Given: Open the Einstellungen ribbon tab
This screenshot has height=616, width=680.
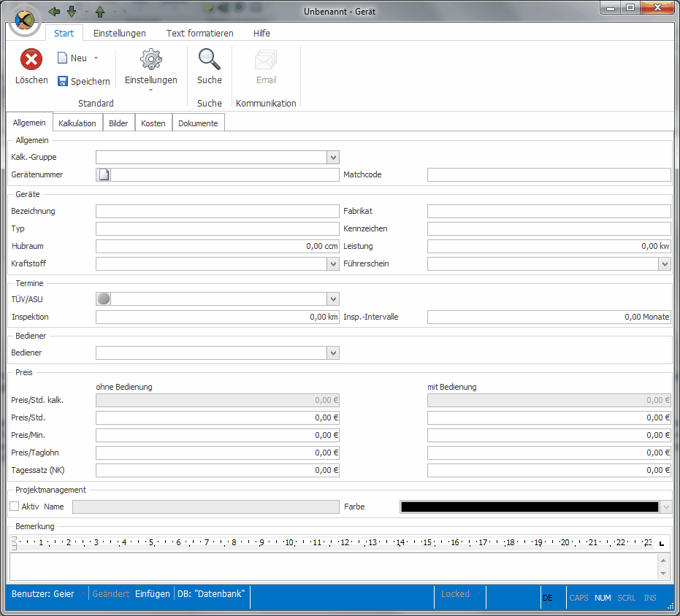Looking at the screenshot, I should [x=120, y=34].
